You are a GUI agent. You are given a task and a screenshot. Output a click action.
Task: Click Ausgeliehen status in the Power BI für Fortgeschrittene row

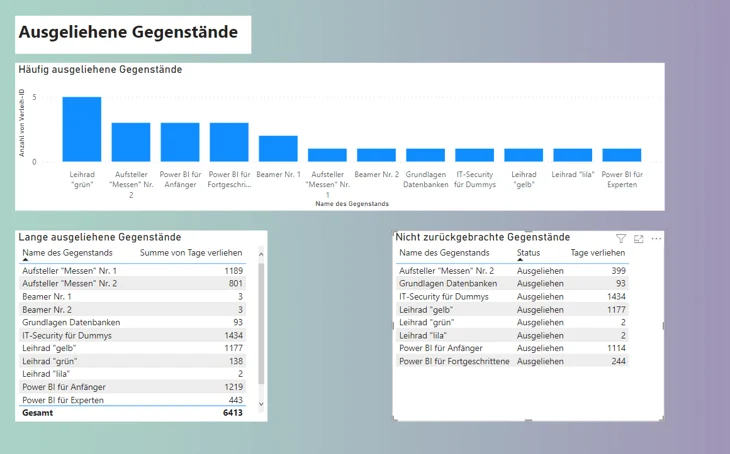click(540, 361)
